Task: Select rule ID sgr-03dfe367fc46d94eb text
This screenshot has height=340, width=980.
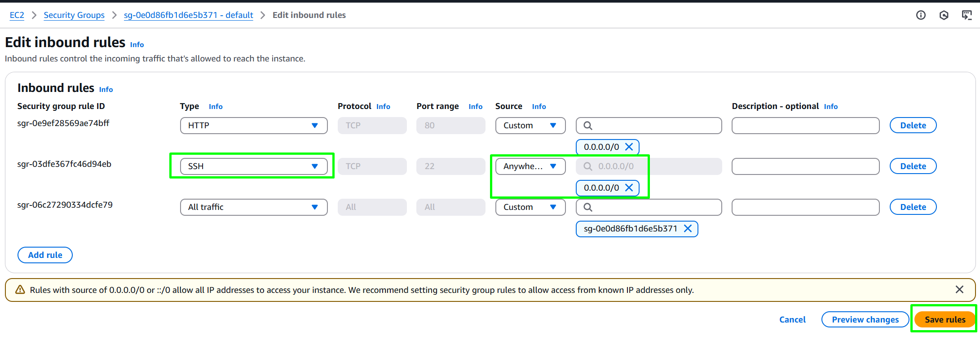Action: 64,164
